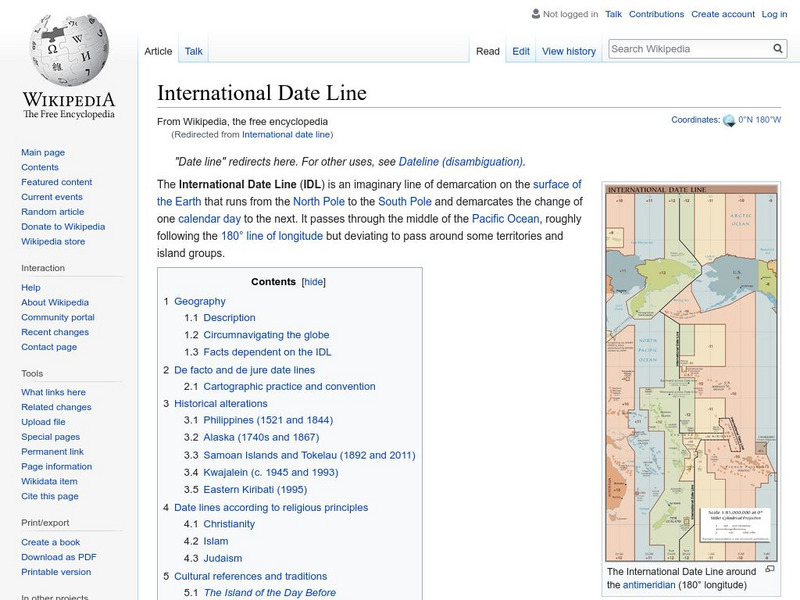800x600 pixels.
Task: Click the enlarge icon under map thumbnail
Action: [769, 569]
